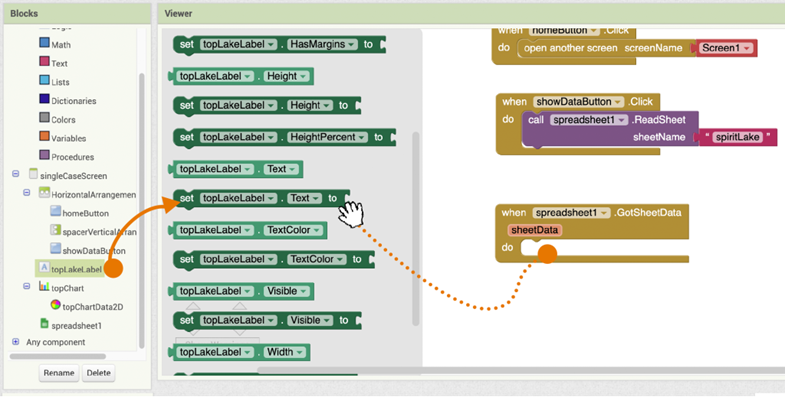Choose the Colors blocks category
785x397 pixels.
tap(57, 119)
